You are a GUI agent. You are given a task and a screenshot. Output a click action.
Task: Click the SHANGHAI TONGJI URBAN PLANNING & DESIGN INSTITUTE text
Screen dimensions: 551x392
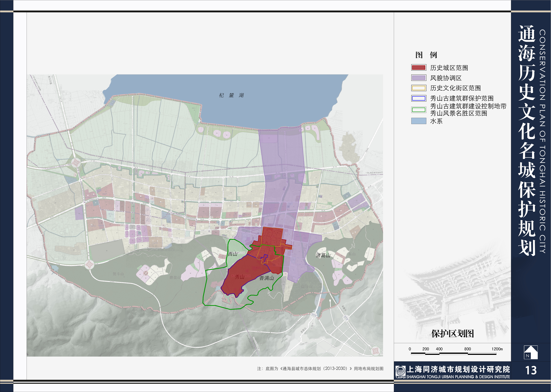pos(458,377)
